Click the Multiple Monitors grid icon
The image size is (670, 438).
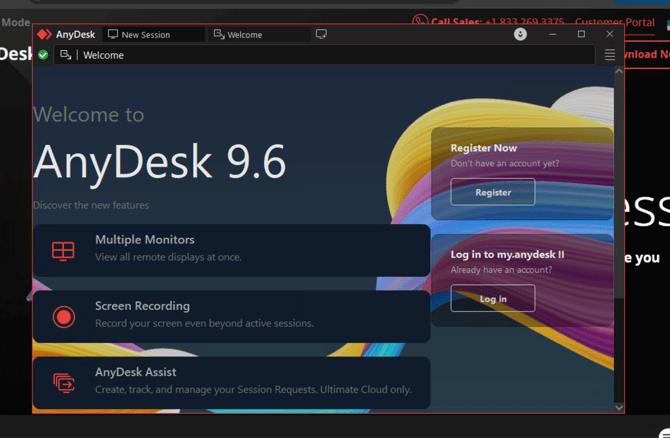(63, 251)
